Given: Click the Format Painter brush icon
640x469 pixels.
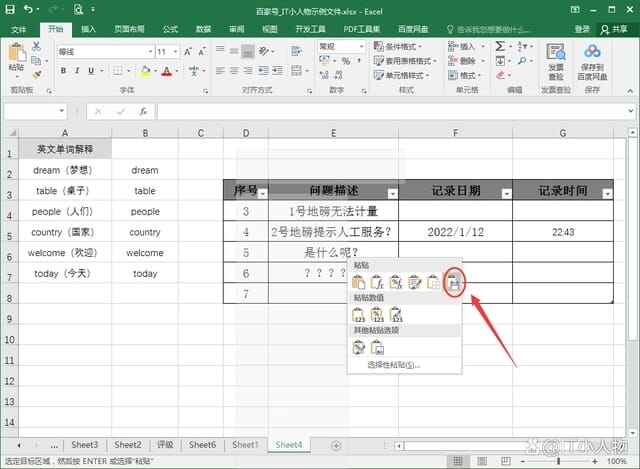Looking at the screenshot, I should coord(38,72).
